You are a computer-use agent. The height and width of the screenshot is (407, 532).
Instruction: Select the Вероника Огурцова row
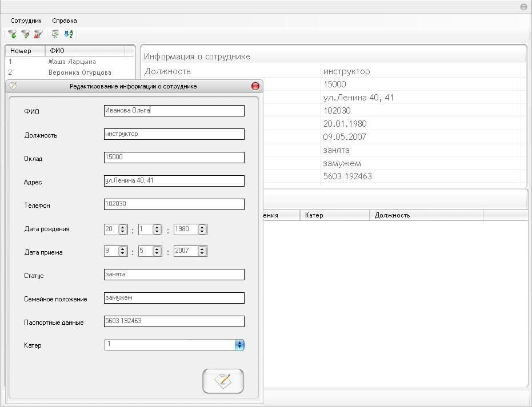coord(70,72)
